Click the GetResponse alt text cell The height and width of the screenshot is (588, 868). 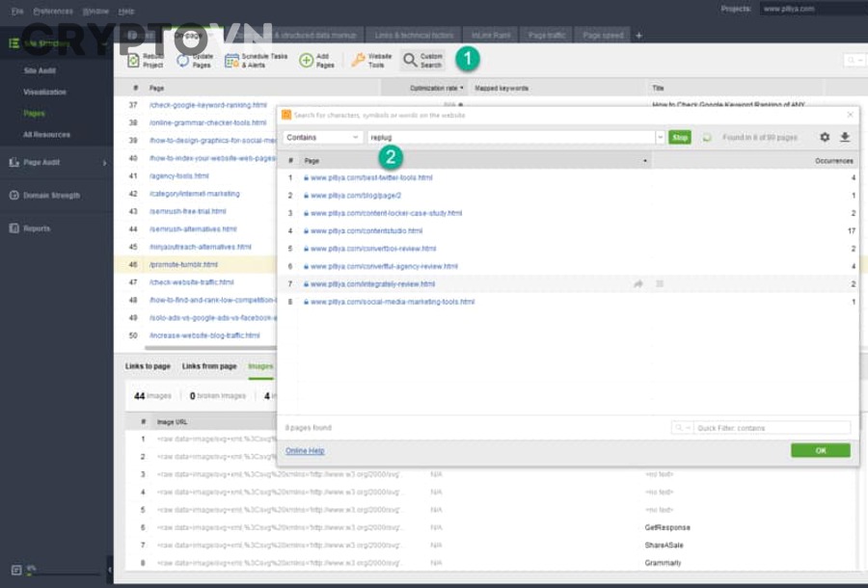667,527
